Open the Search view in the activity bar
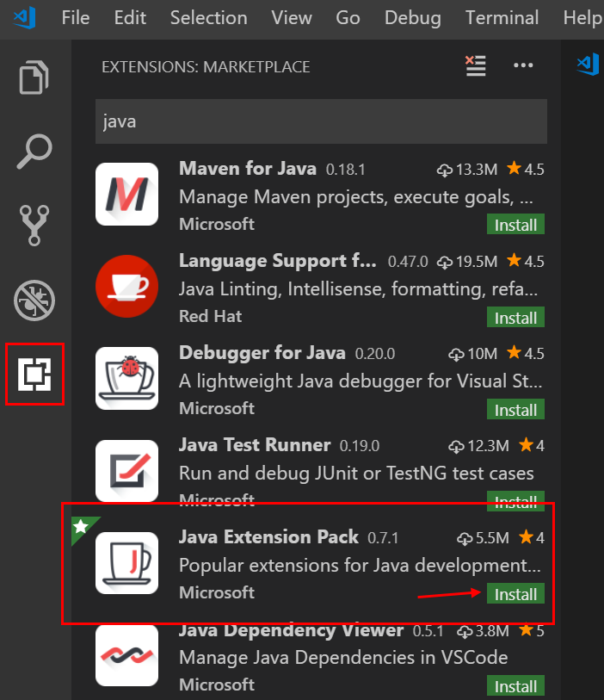This screenshot has width=604, height=700. (x=34, y=152)
